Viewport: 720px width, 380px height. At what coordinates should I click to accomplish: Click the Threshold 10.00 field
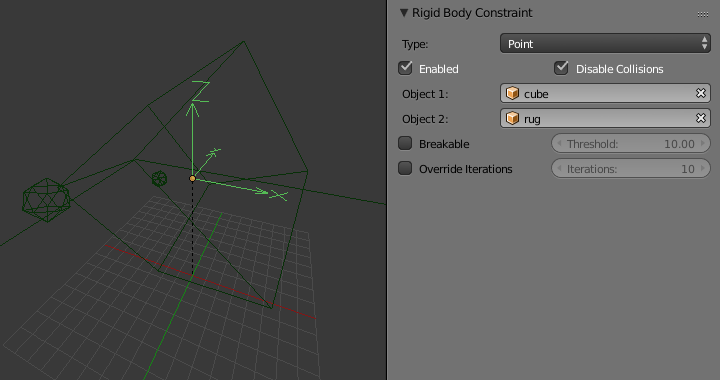tap(631, 143)
